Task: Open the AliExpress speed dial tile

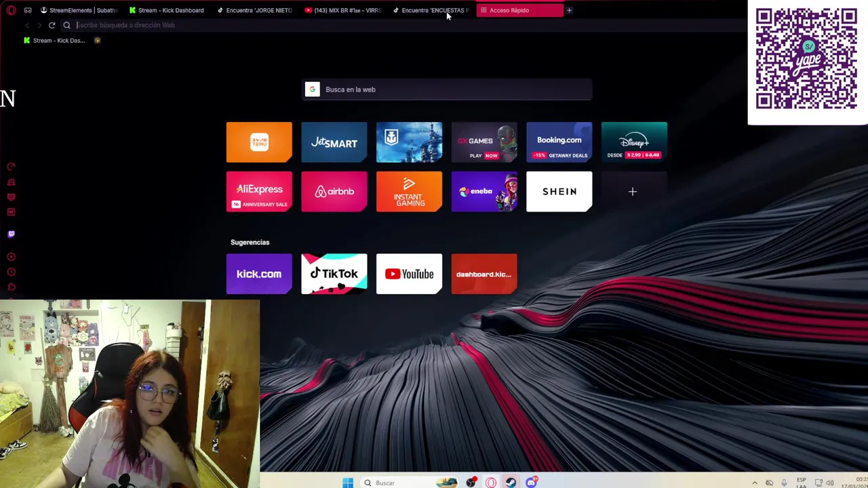Action: 259,192
